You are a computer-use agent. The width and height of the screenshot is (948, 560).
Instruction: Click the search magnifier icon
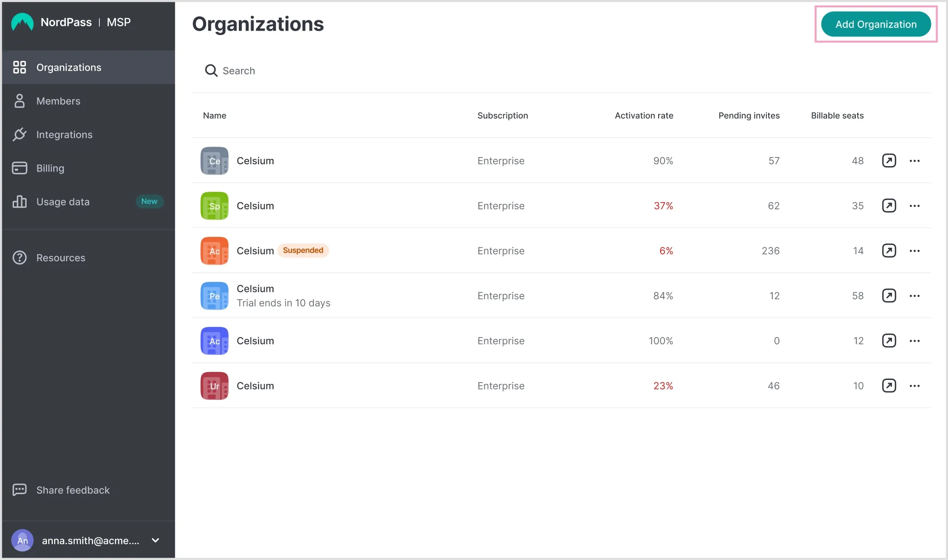211,70
